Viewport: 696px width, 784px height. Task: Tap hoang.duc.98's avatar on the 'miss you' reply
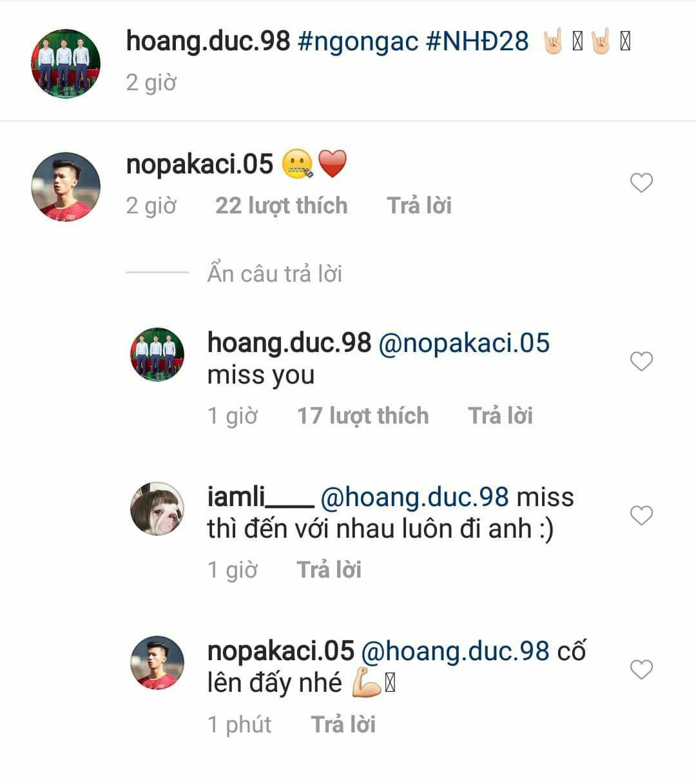(x=157, y=355)
